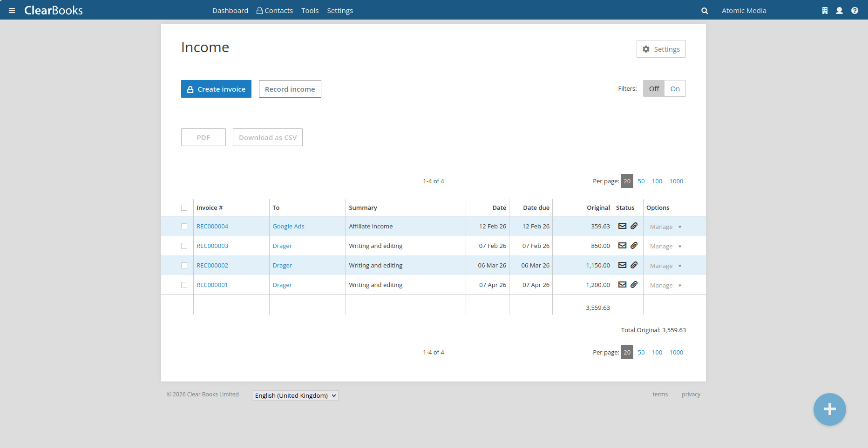
Task: Go to the Dashboard menu item
Action: [230, 10]
